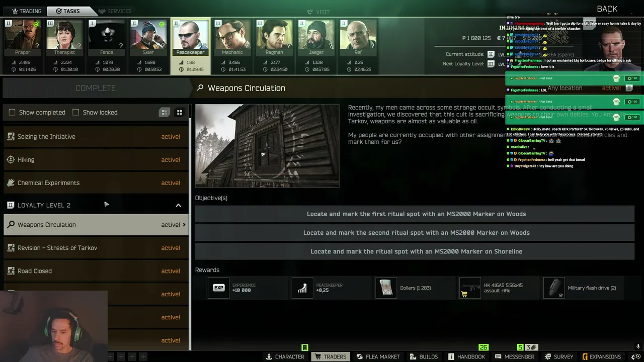Click the "Weapons Circulation" task title heading
Screen dimensions: 644x362
(x=247, y=88)
